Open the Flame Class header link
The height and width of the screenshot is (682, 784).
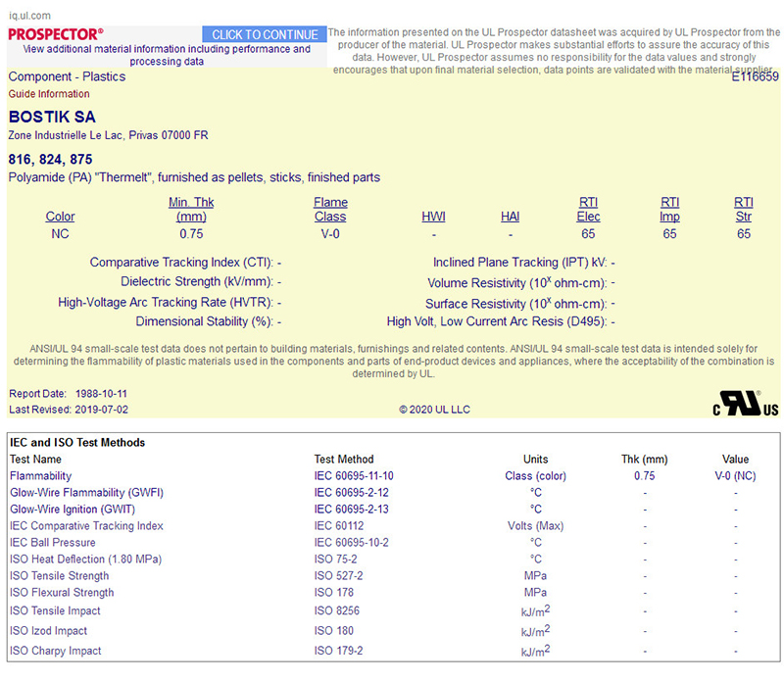pyautogui.click(x=330, y=210)
